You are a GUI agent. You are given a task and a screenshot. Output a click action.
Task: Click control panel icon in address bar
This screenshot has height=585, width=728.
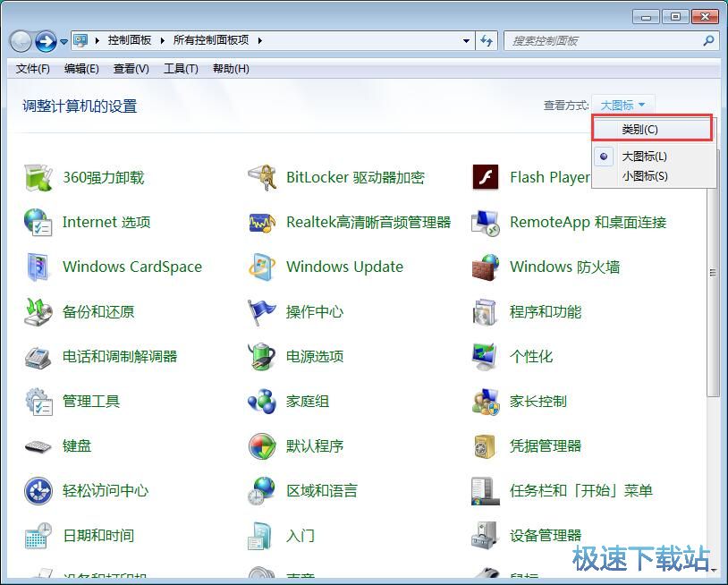[80, 40]
